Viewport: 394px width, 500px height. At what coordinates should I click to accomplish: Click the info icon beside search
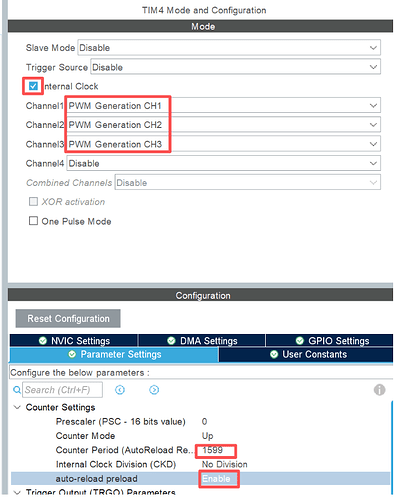[379, 390]
